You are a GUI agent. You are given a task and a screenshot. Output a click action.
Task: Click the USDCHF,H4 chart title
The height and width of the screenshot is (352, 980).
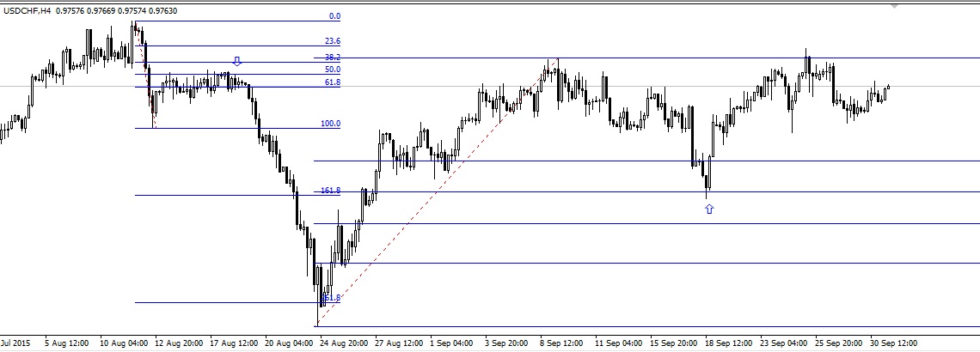pyautogui.click(x=28, y=10)
